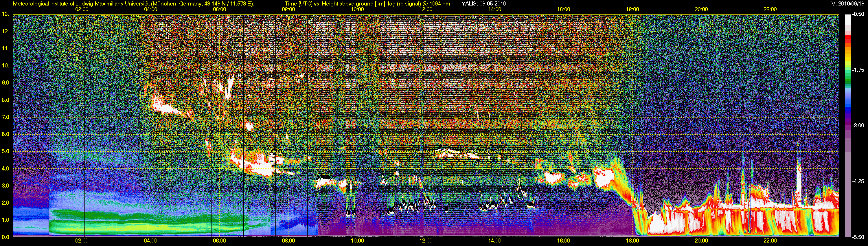The width and height of the screenshot is (868, 246).
Task: Click the '2.0' height axis label
Action: 5,203
